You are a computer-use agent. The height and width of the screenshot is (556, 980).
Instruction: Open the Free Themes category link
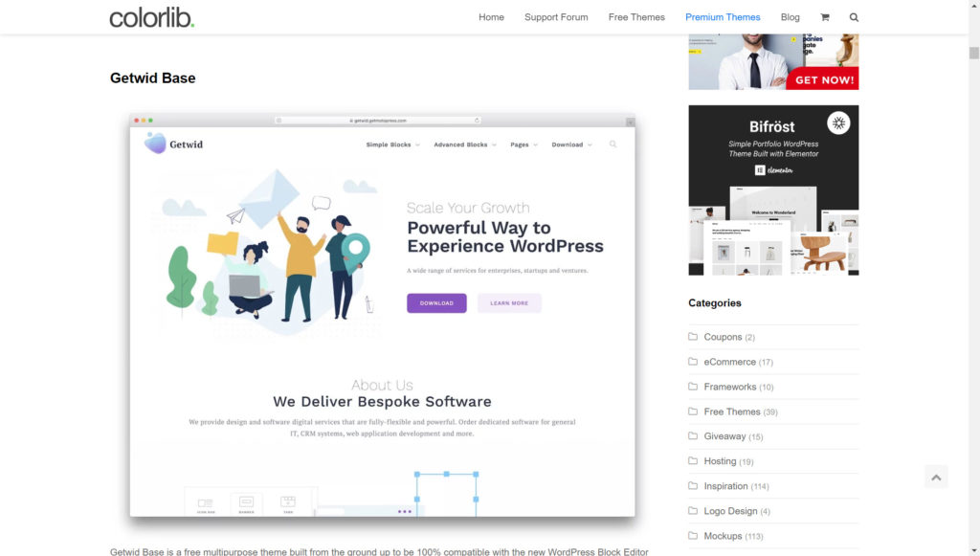coord(732,411)
